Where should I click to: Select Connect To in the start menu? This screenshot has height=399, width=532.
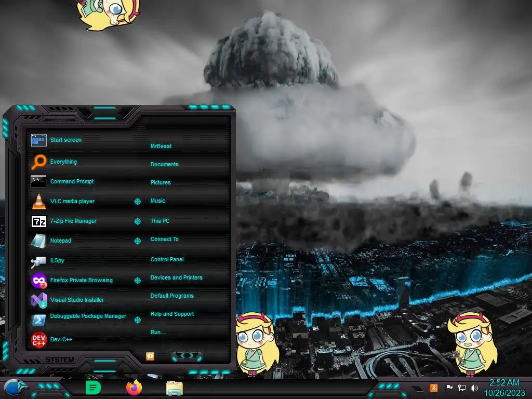pos(164,239)
